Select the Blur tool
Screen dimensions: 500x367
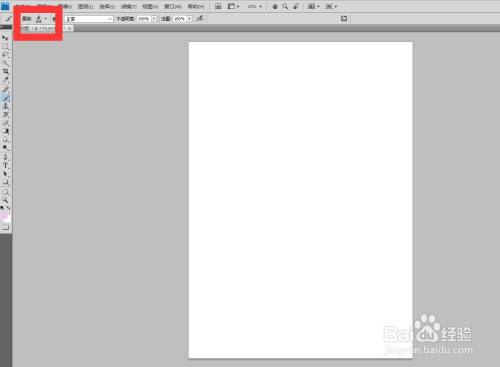tap(5, 139)
